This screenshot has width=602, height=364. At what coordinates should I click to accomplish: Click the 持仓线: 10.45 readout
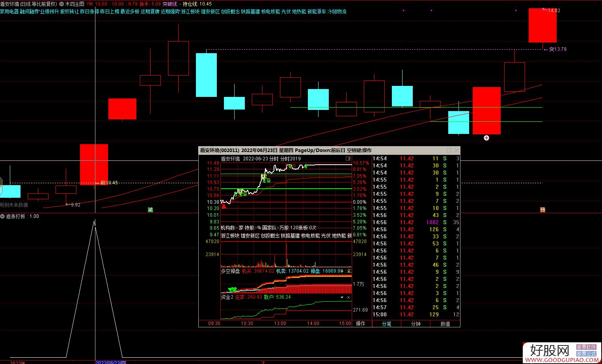198,4
